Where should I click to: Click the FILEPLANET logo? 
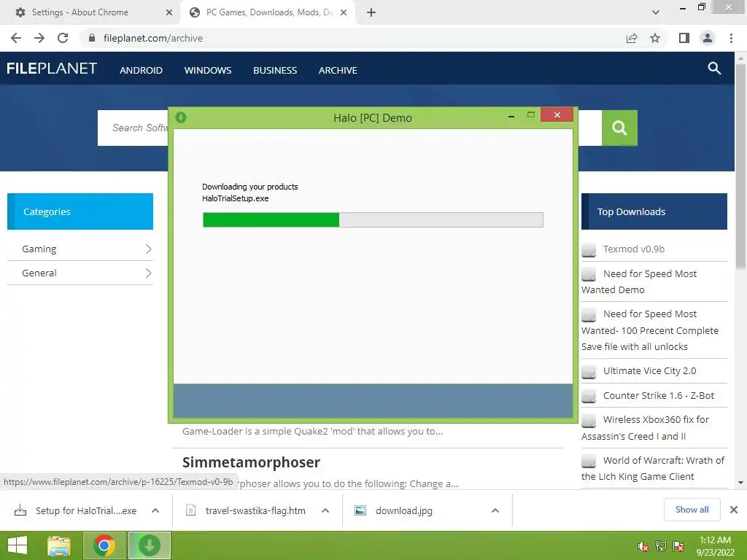point(52,69)
